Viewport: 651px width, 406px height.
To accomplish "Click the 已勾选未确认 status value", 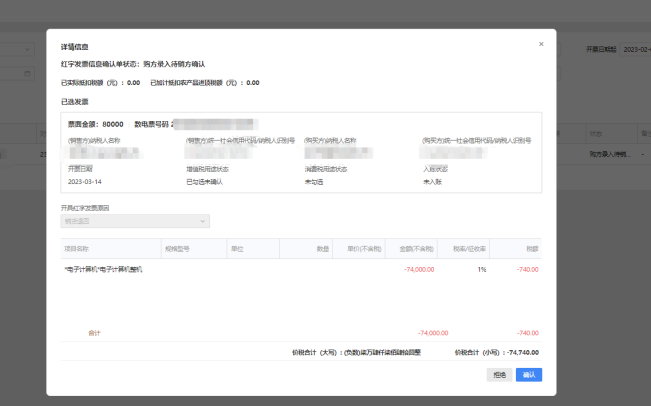I will click(x=204, y=182).
